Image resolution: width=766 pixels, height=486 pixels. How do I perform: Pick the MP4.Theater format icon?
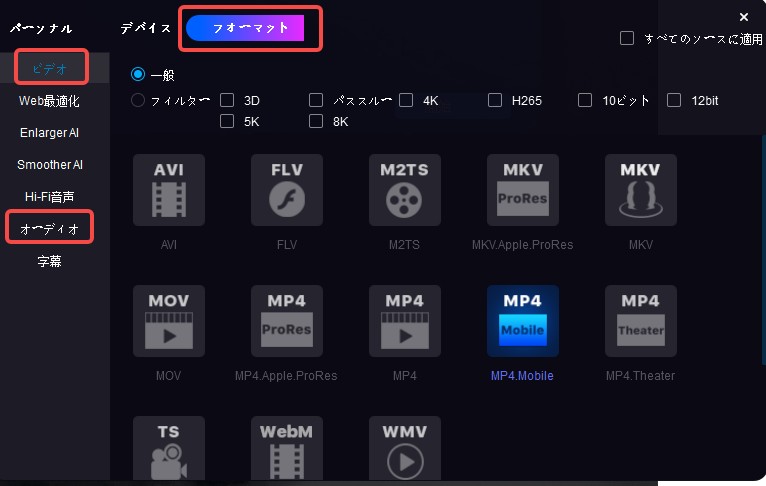click(x=641, y=321)
